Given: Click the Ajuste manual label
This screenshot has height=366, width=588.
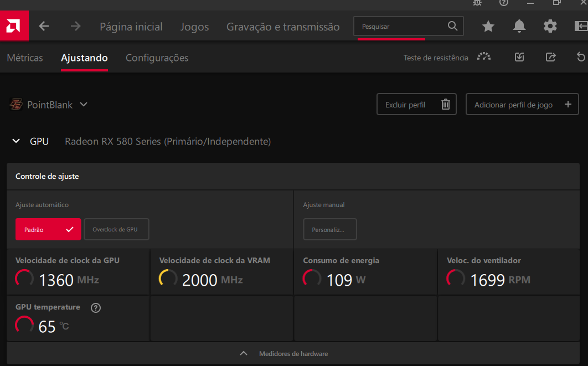Looking at the screenshot, I should [324, 205].
